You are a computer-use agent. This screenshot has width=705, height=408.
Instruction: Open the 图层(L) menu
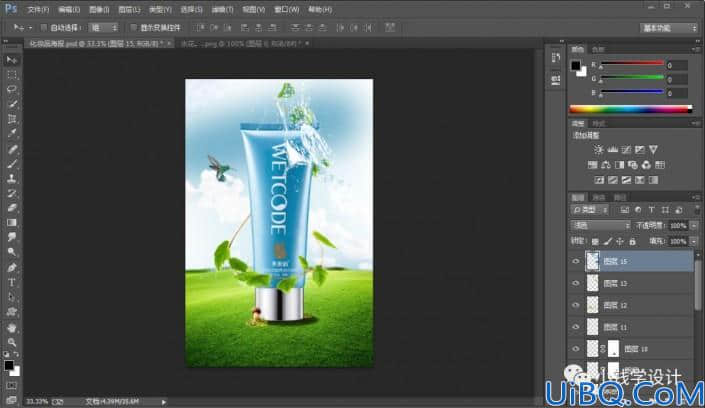tap(129, 9)
